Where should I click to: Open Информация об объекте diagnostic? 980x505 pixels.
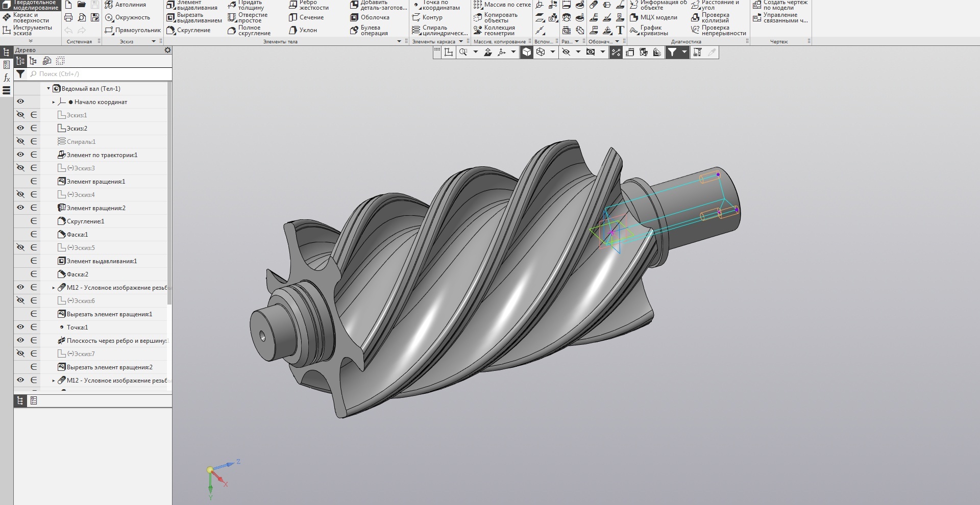pos(658,5)
